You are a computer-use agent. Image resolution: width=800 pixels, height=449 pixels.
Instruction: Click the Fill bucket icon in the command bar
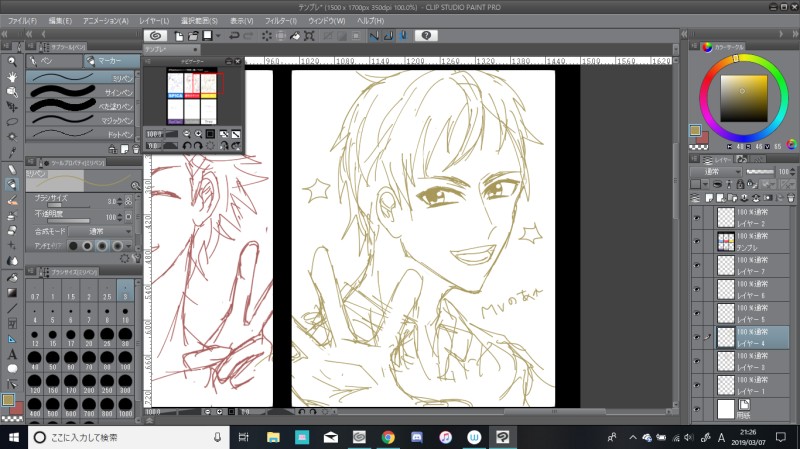295,36
